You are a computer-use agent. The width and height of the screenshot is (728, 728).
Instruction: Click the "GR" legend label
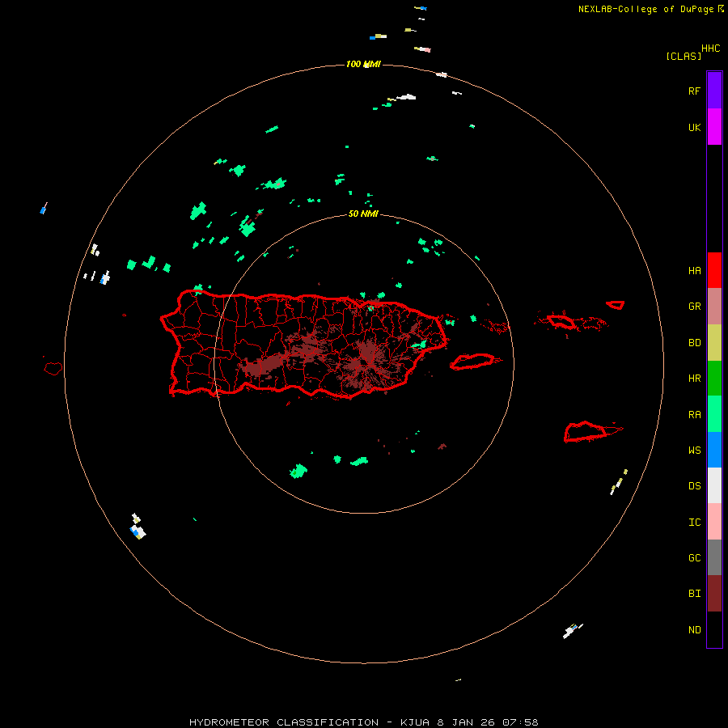(x=695, y=307)
